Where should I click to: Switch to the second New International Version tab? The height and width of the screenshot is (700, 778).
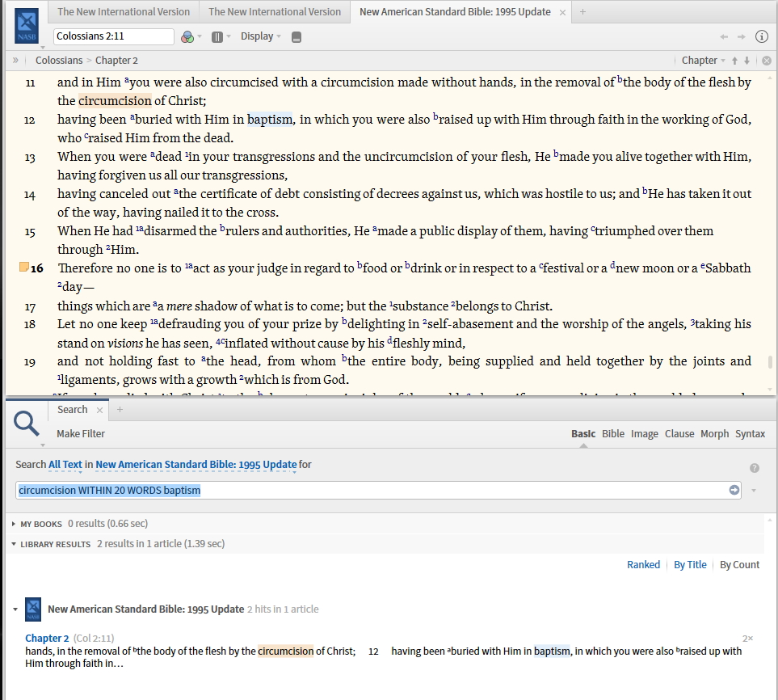click(x=275, y=12)
